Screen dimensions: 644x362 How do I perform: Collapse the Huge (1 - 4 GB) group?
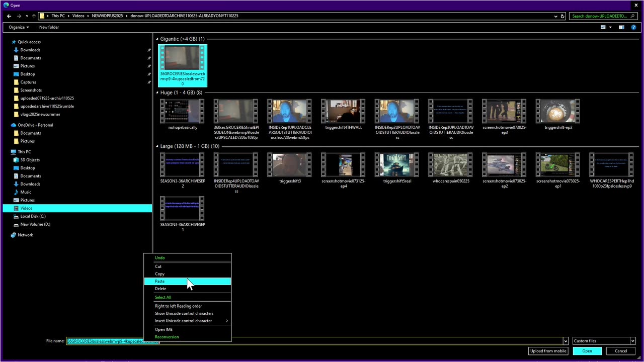pyautogui.click(x=156, y=93)
